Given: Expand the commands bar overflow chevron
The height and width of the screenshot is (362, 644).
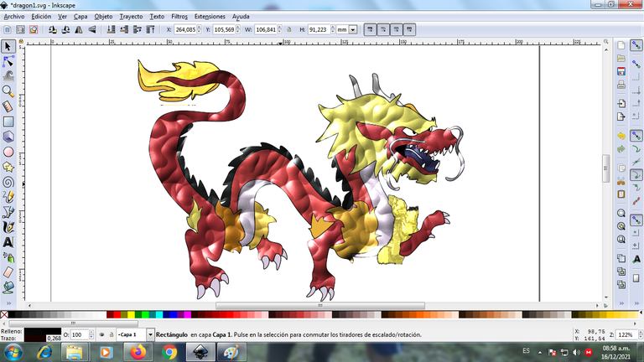Looking at the screenshot, I should click(x=621, y=303).
